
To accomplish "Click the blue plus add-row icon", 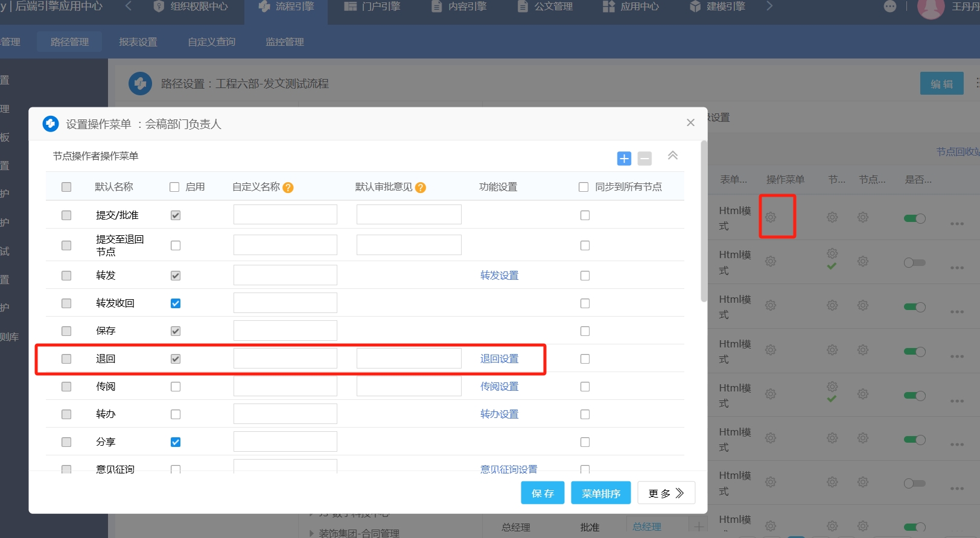I will tap(624, 159).
